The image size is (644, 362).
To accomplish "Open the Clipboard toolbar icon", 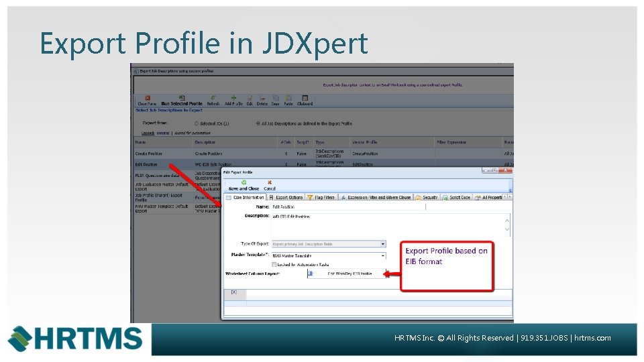I will pos(305,101).
